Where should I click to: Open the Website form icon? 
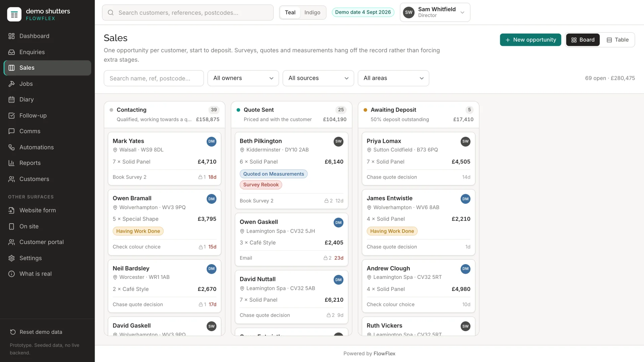11,210
